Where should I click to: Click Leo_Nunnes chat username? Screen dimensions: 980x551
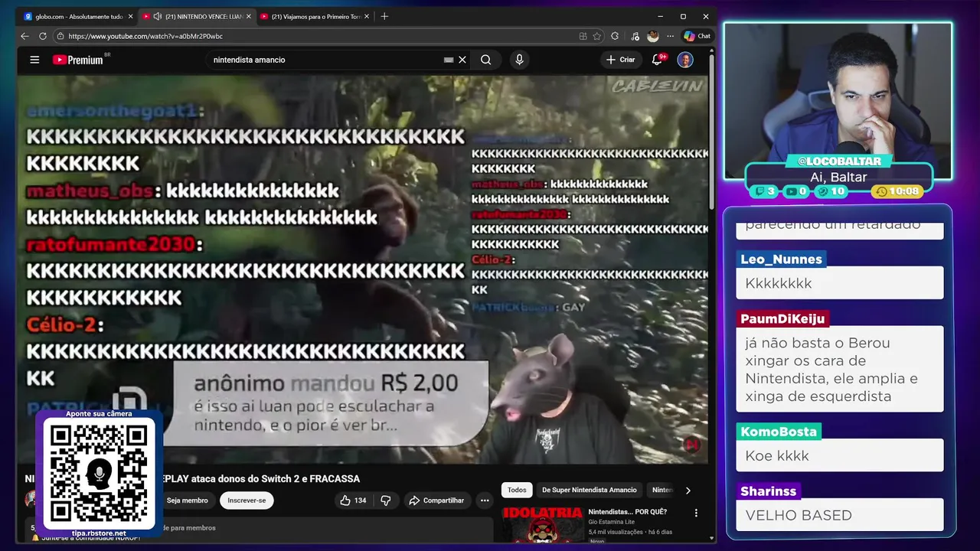pyautogui.click(x=781, y=259)
